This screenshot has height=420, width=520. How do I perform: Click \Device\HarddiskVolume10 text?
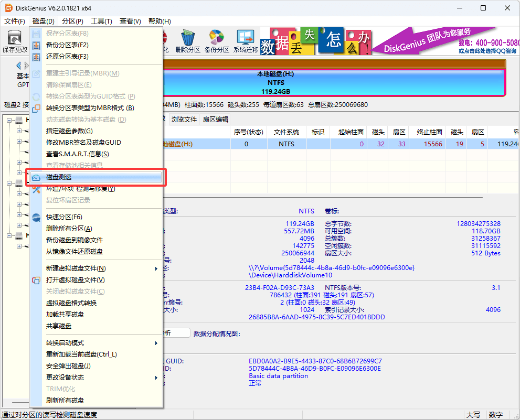coord(291,275)
